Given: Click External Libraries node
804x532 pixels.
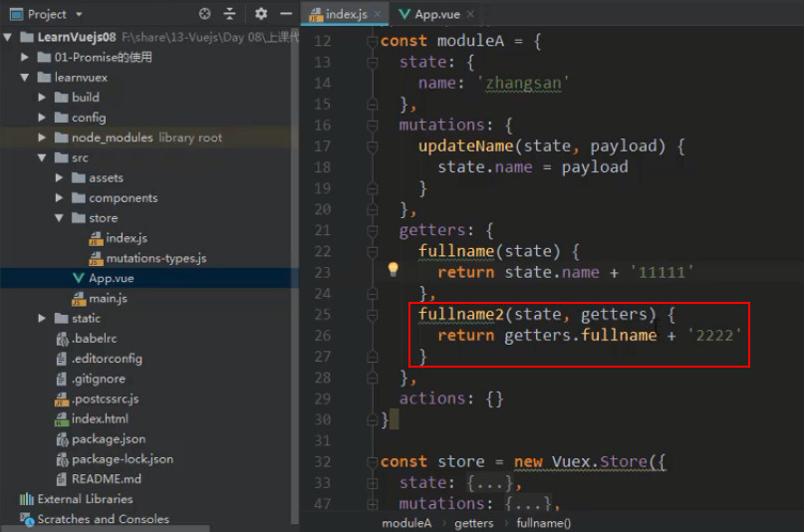Looking at the screenshot, I should click(x=76, y=499).
